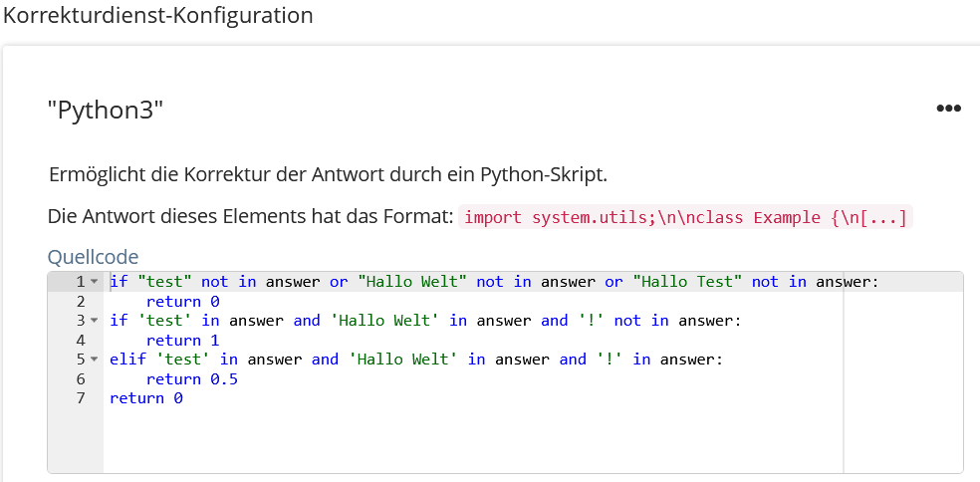Viewport: 980px width, 482px height.
Task: Open the three-dot options menu for Python3
Action: point(948,109)
